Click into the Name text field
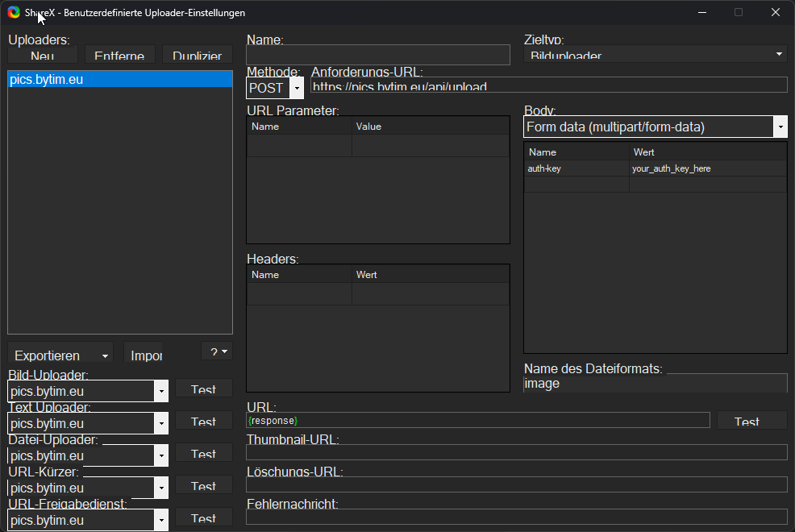 [x=378, y=56]
